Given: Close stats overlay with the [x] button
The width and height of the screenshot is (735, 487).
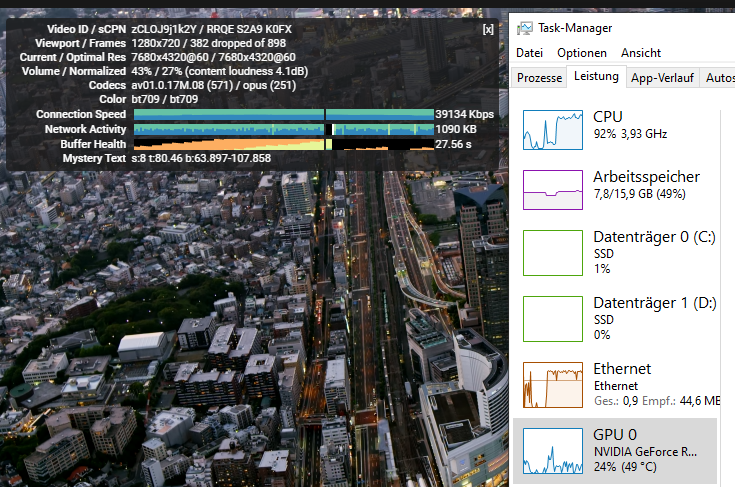Looking at the screenshot, I should [488, 30].
